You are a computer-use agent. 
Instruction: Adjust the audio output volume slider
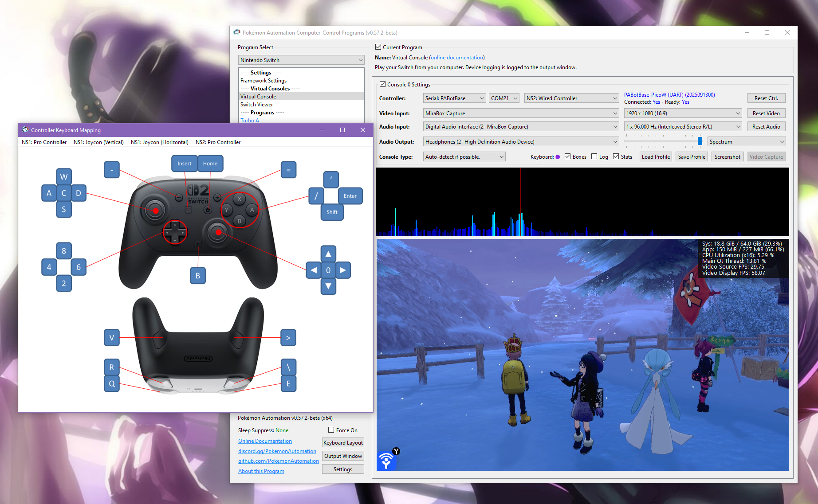700,141
